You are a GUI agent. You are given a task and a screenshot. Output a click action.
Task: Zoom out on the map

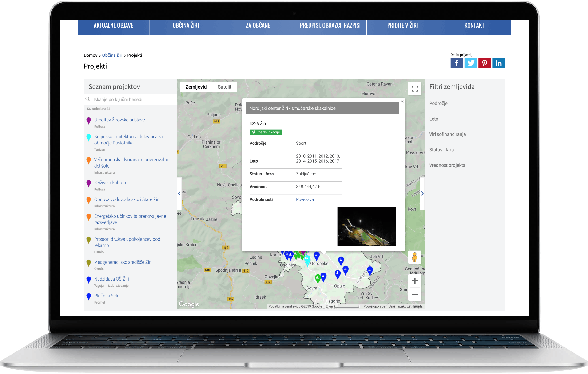414,294
